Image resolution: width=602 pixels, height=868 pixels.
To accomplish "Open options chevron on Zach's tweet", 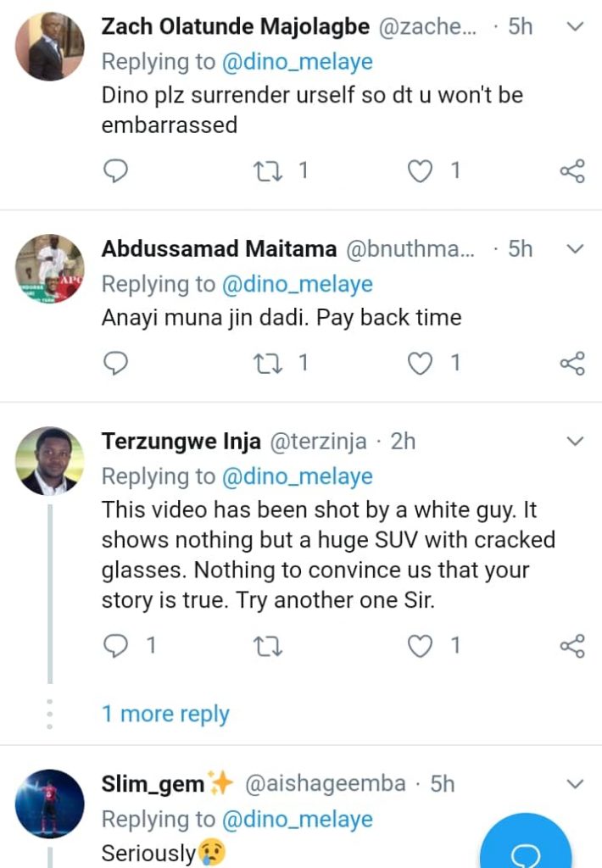I will [x=575, y=27].
